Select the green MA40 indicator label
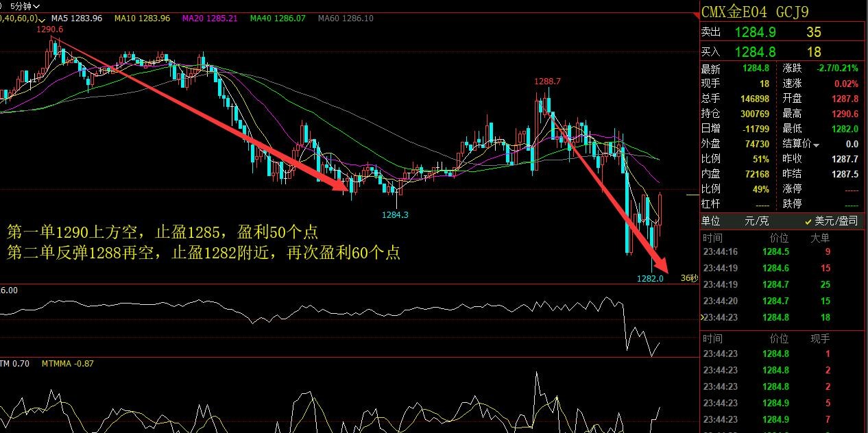The image size is (868, 433). (278, 18)
